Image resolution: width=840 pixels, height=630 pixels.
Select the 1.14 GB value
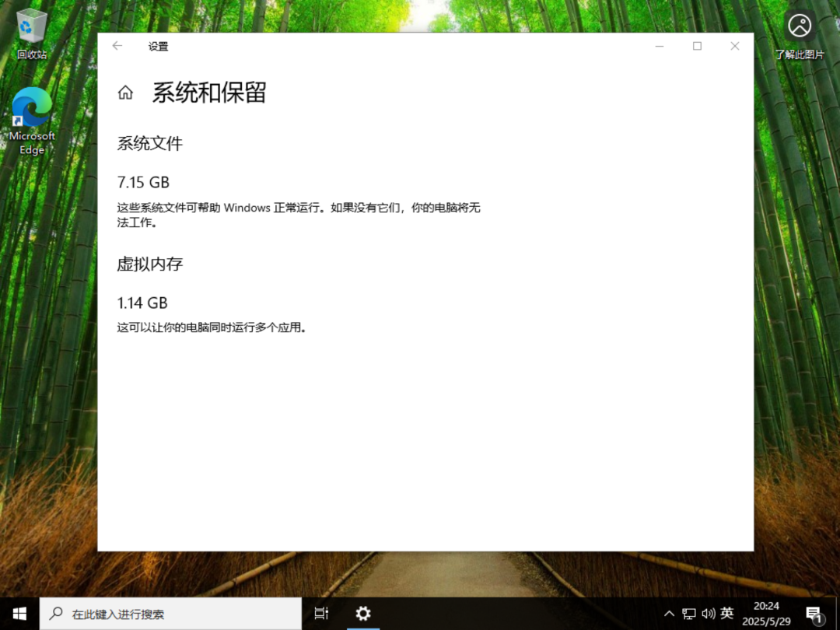tap(142, 303)
